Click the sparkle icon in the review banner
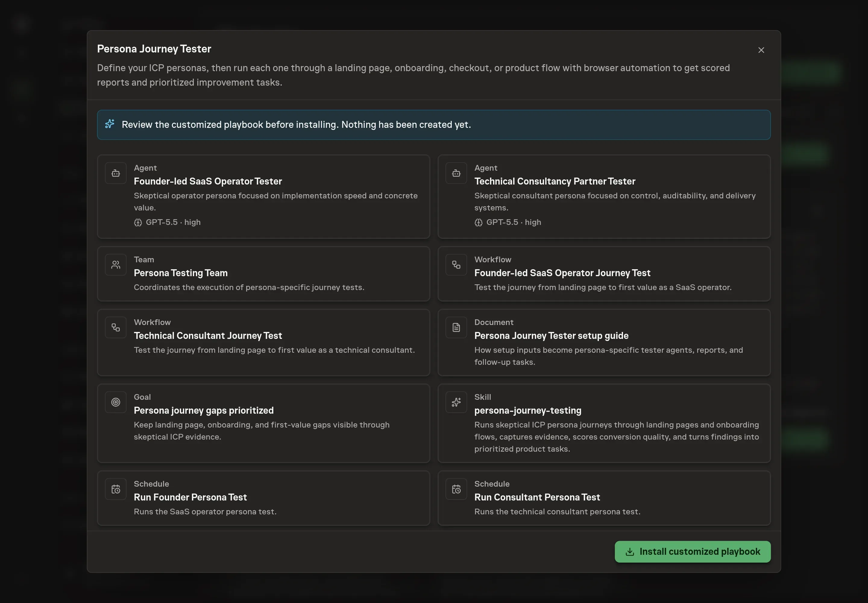 pos(110,124)
